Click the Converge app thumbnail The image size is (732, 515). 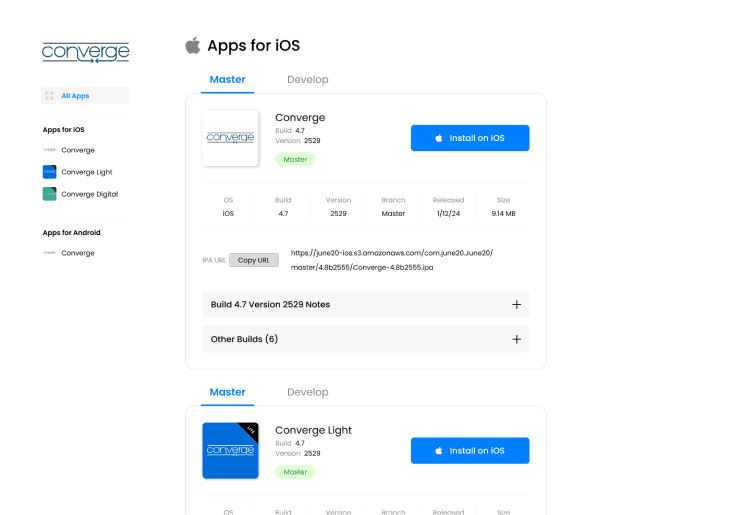(230, 138)
